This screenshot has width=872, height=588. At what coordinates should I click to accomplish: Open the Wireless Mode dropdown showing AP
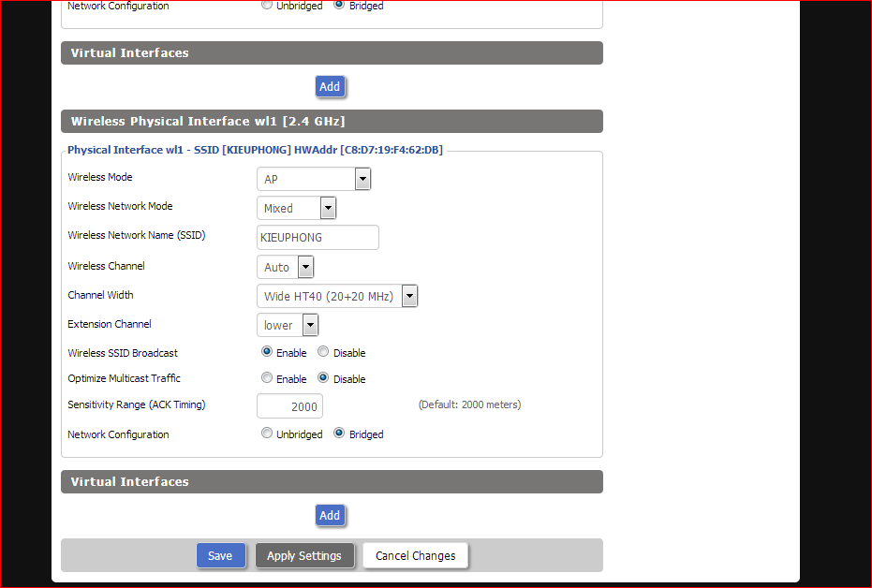pyautogui.click(x=314, y=179)
